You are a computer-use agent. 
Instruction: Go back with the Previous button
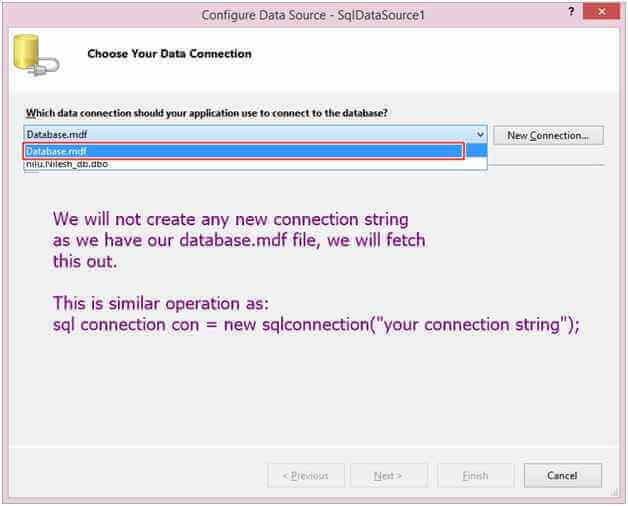click(306, 476)
